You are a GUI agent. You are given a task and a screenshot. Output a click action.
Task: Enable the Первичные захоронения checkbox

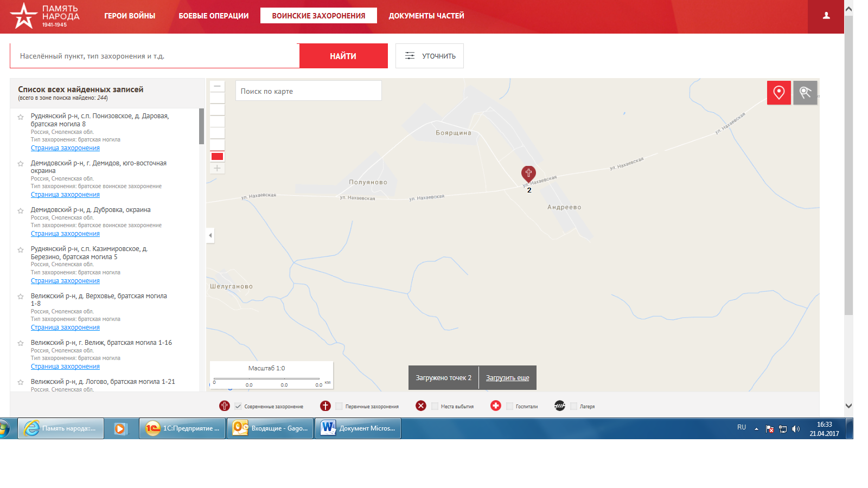(339, 406)
